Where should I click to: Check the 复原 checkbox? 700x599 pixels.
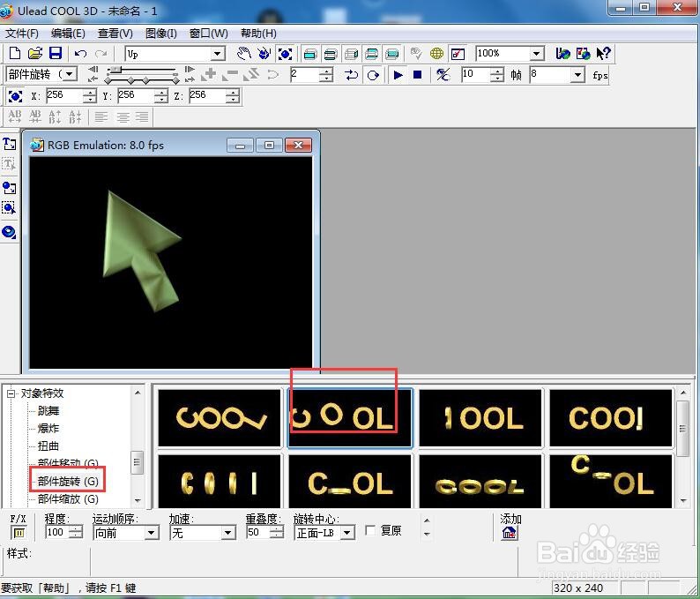370,530
